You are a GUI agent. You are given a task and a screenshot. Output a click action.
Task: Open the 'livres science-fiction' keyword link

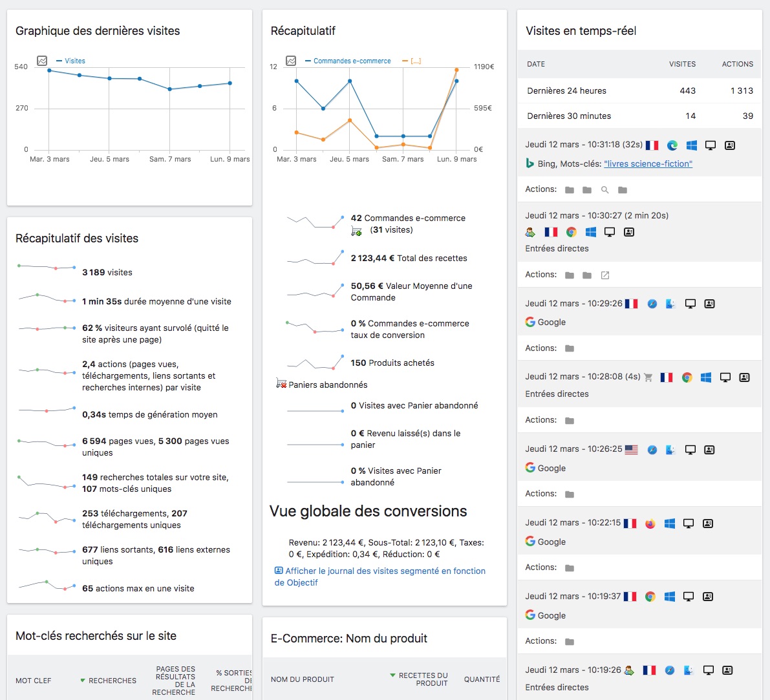point(648,164)
